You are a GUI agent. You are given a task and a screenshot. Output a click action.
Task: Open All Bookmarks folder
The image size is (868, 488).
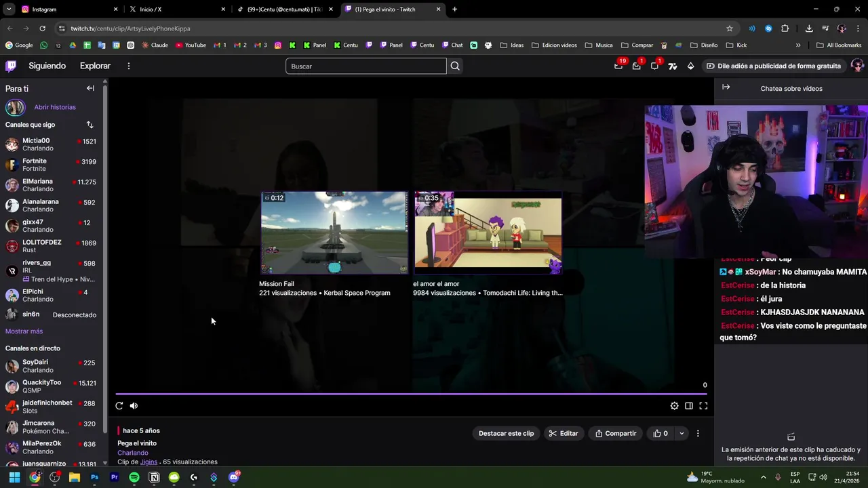pos(839,45)
